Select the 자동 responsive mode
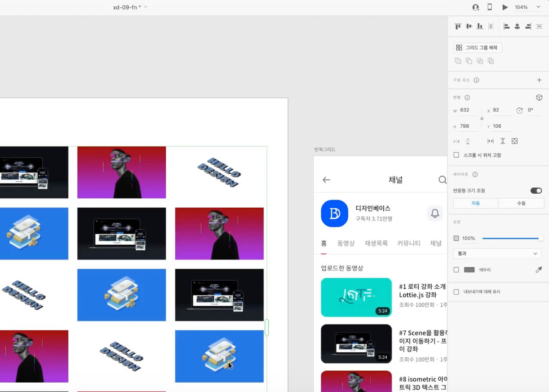 (x=476, y=203)
